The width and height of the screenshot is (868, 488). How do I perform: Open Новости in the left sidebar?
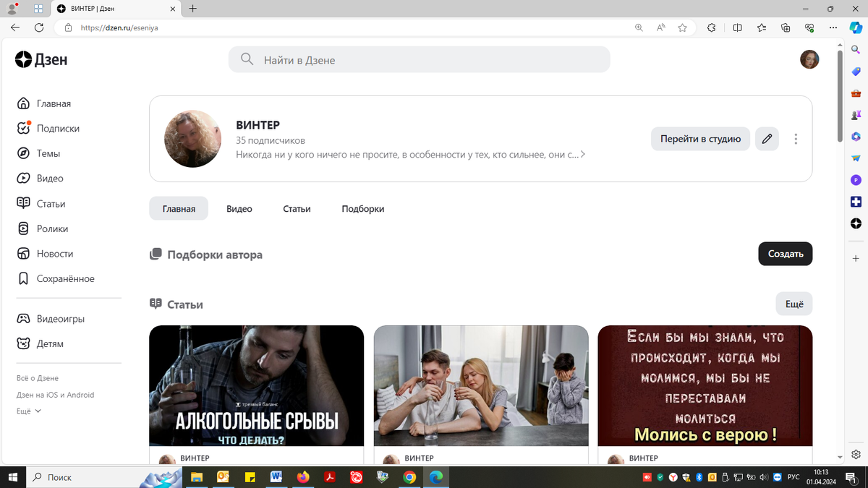(x=45, y=254)
